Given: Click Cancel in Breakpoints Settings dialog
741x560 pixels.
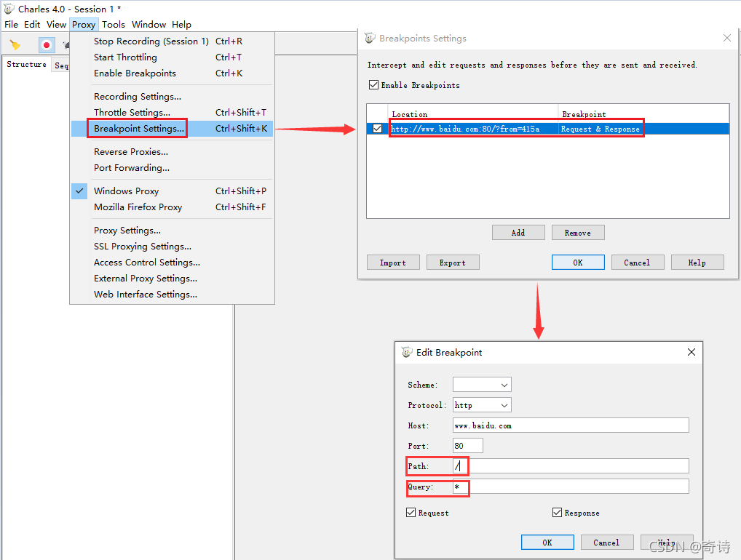Looking at the screenshot, I should 638,263.
